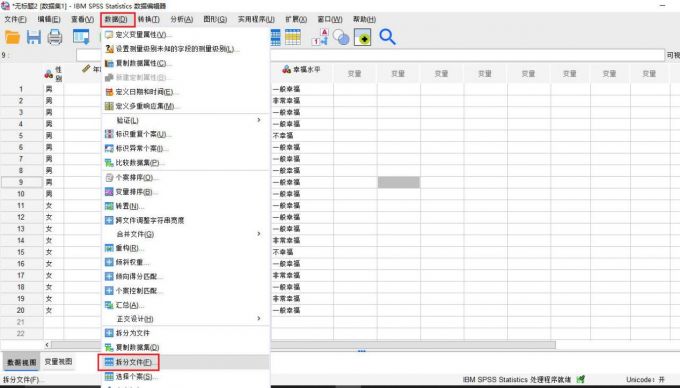Print the data via printer icon

click(x=55, y=37)
